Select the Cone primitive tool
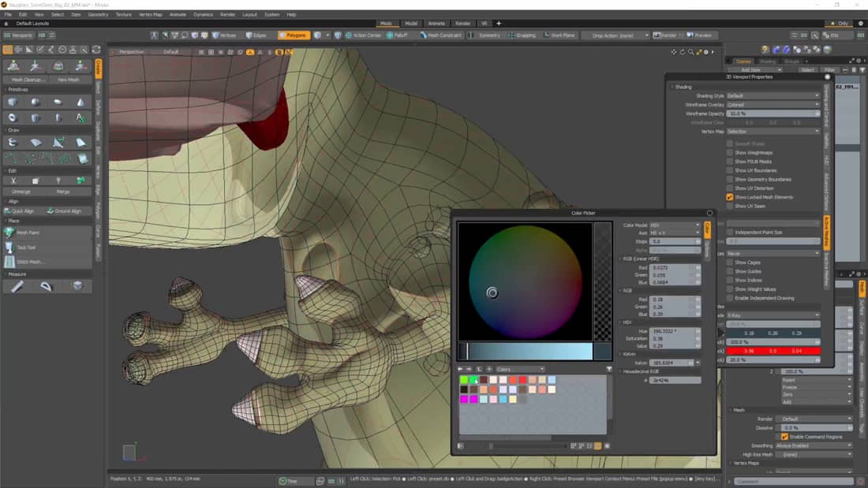 point(80,102)
